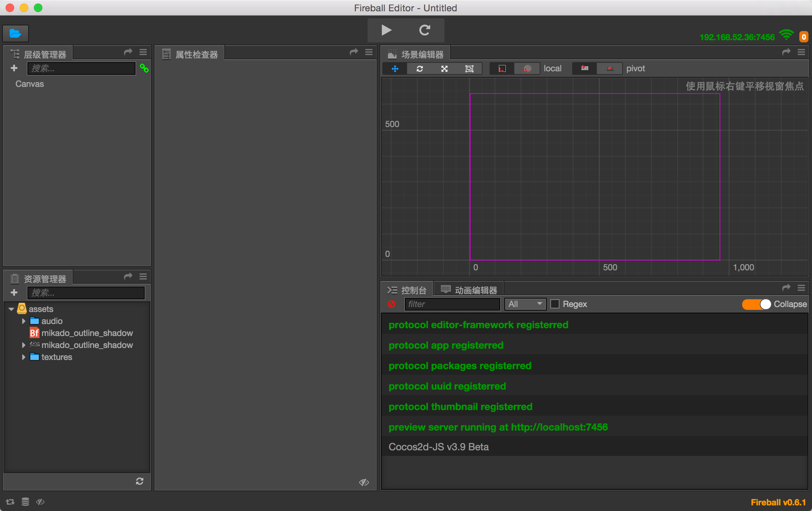Viewport: 812px width, 511px height.
Task: Open the orange notification counter badge
Action: [x=804, y=37]
